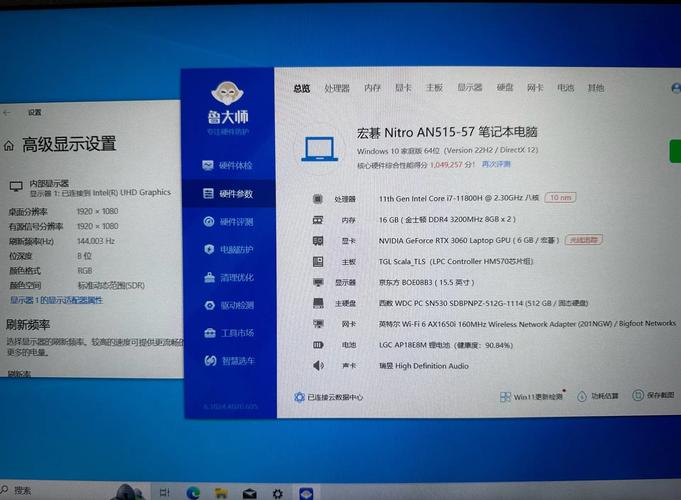Click the 鲁大师 monkey logo

tap(227, 93)
